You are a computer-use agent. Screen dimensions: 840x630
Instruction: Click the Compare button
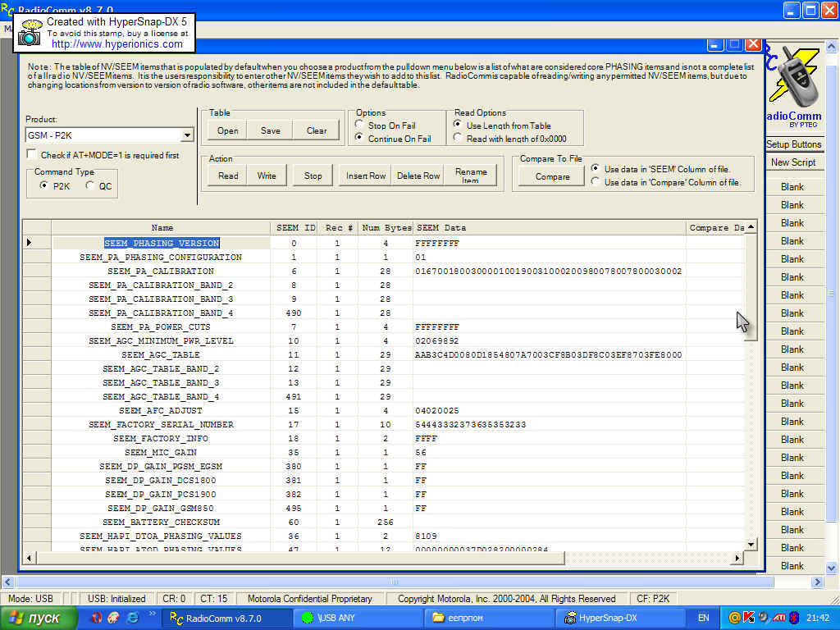552,176
